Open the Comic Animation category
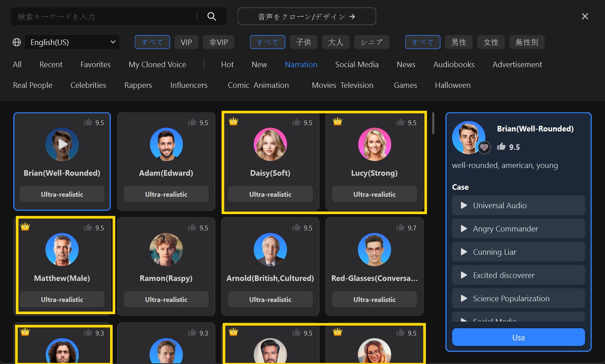The height and width of the screenshot is (364, 605). (258, 85)
